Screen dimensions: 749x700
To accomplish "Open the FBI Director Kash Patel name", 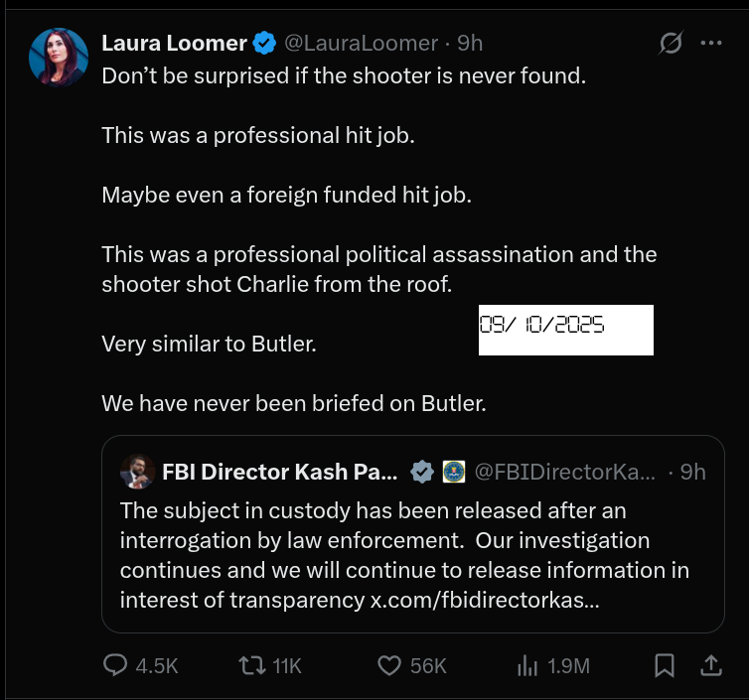I will [279, 473].
